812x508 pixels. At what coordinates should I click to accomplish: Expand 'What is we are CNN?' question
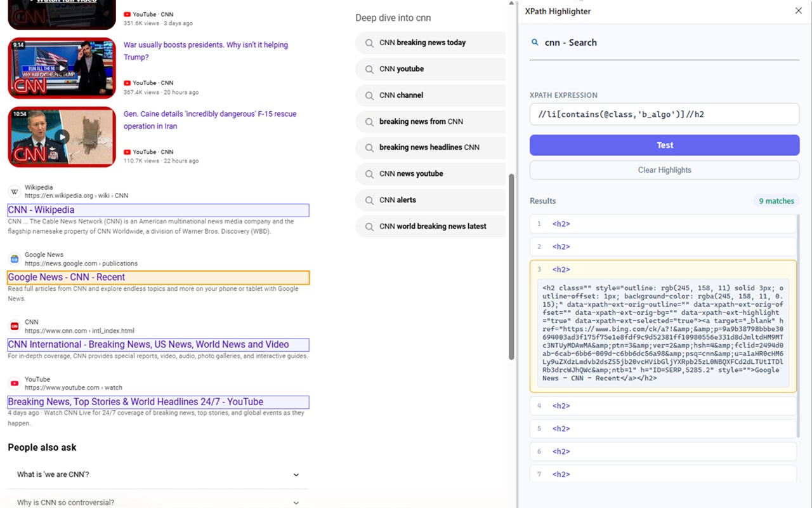[x=296, y=474]
